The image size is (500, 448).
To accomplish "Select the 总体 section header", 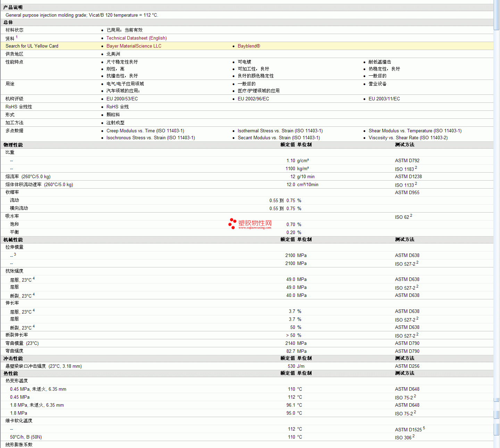I will tap(8, 22).
